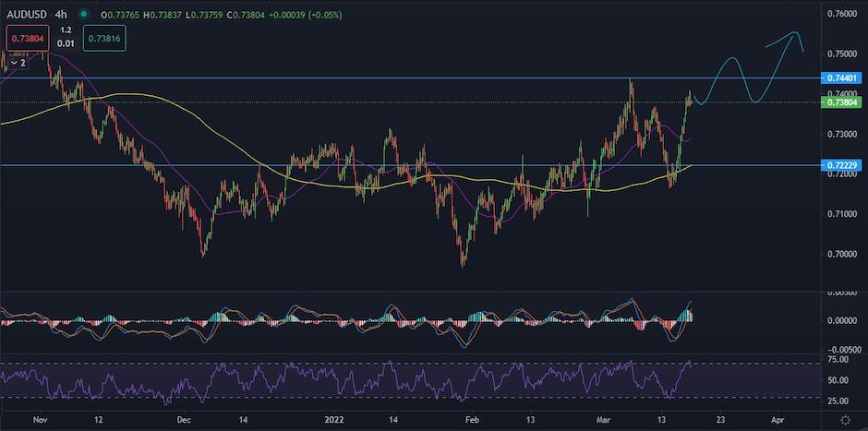Click the red sell price button 0.73804
This screenshot has height=431, width=868.
point(29,38)
